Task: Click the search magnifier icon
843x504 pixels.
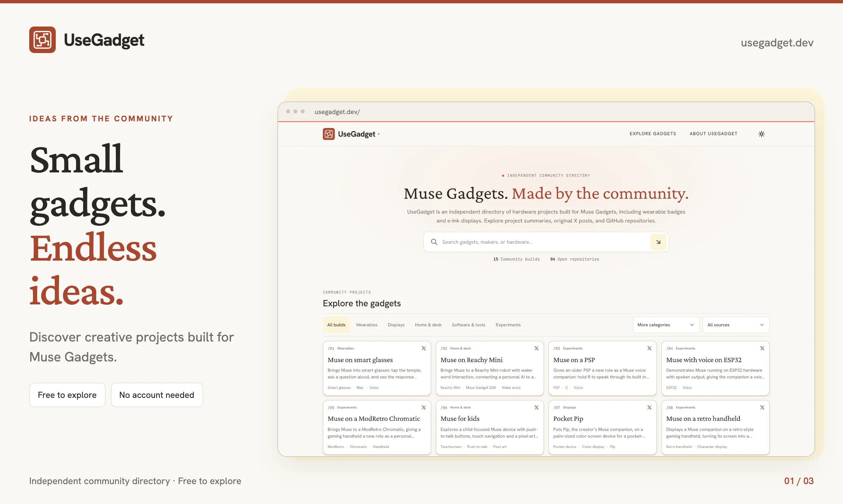Action: [x=434, y=242]
